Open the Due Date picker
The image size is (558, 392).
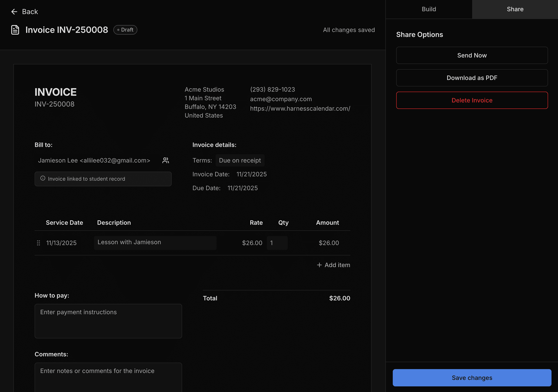click(x=242, y=188)
